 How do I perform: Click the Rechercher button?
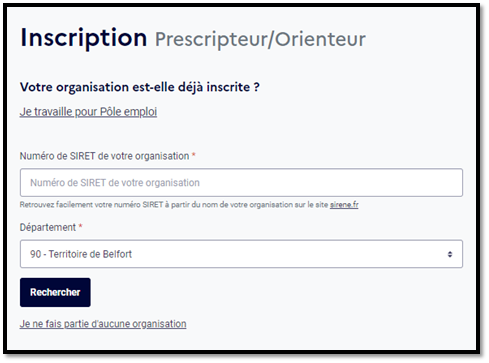click(55, 292)
